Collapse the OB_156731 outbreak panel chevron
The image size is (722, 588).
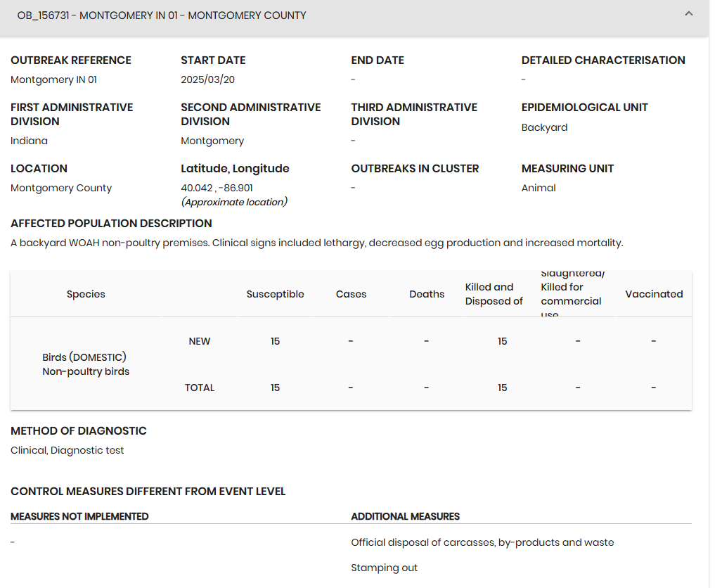[688, 14]
